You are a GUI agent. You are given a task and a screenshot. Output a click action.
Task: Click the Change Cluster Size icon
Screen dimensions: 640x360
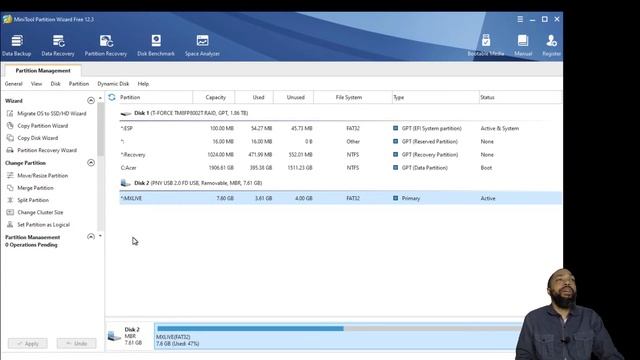pyautogui.click(x=10, y=212)
